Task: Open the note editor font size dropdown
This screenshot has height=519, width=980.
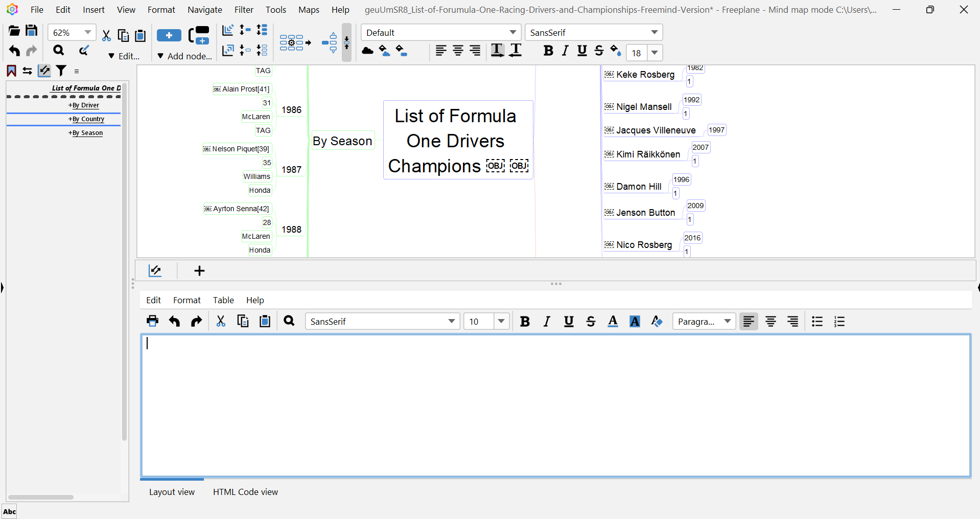Action: (501, 321)
